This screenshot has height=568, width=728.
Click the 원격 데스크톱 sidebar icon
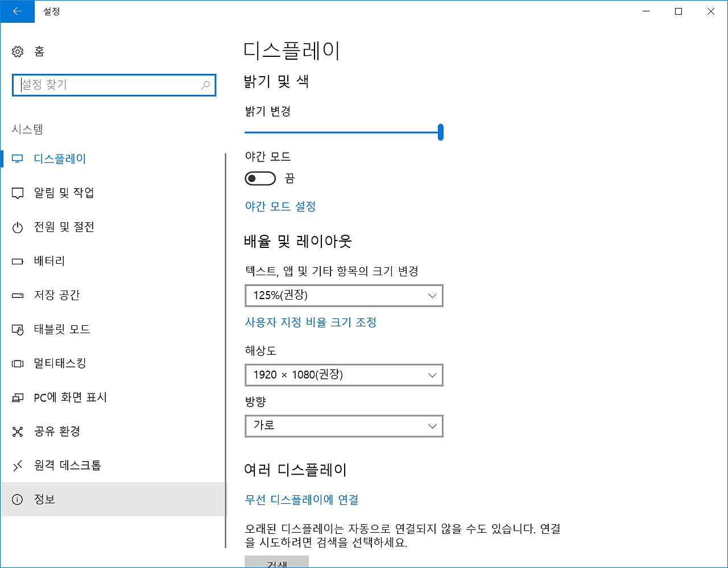tap(67, 466)
